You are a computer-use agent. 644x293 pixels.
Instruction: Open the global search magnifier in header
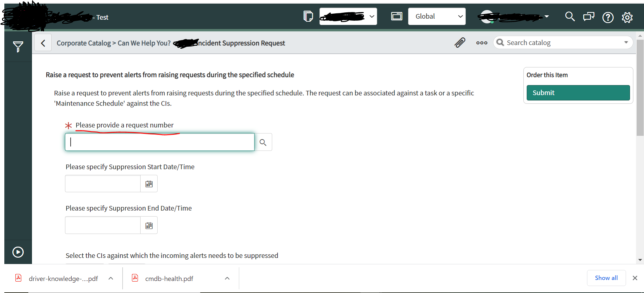coord(570,16)
